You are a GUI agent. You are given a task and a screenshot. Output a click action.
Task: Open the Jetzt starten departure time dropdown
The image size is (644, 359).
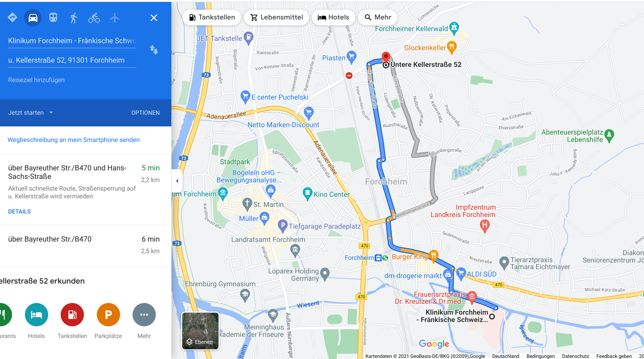[31, 113]
